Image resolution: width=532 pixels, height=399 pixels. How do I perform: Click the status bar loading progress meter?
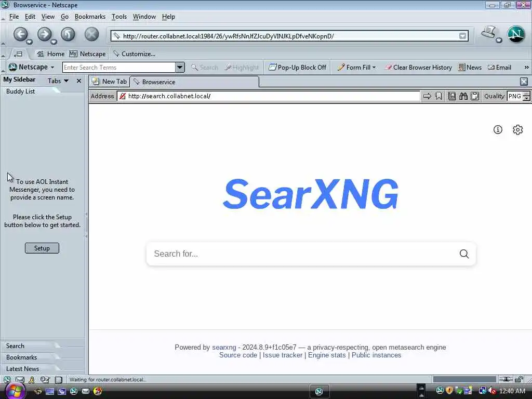(464, 379)
